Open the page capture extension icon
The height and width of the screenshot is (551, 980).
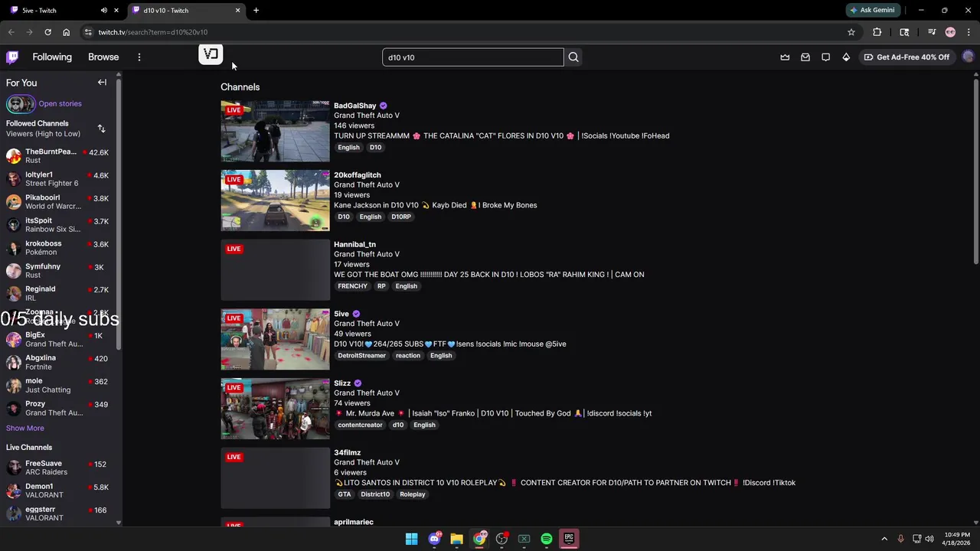pyautogui.click(x=904, y=32)
